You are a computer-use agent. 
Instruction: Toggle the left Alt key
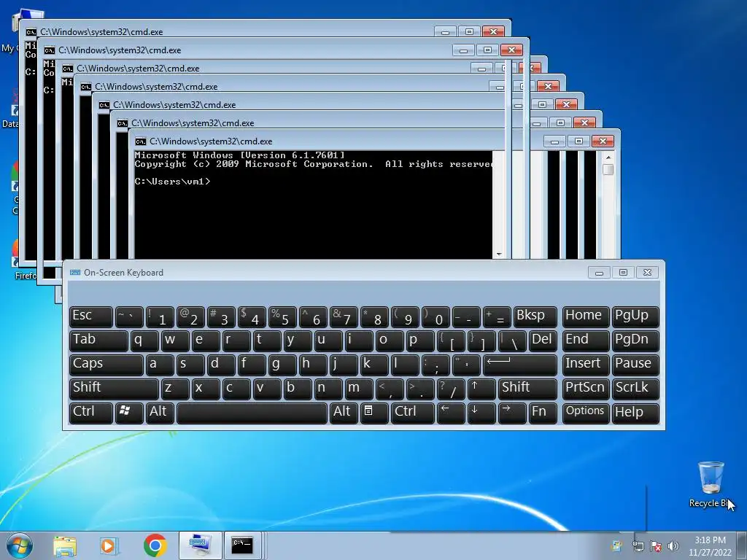(160, 413)
